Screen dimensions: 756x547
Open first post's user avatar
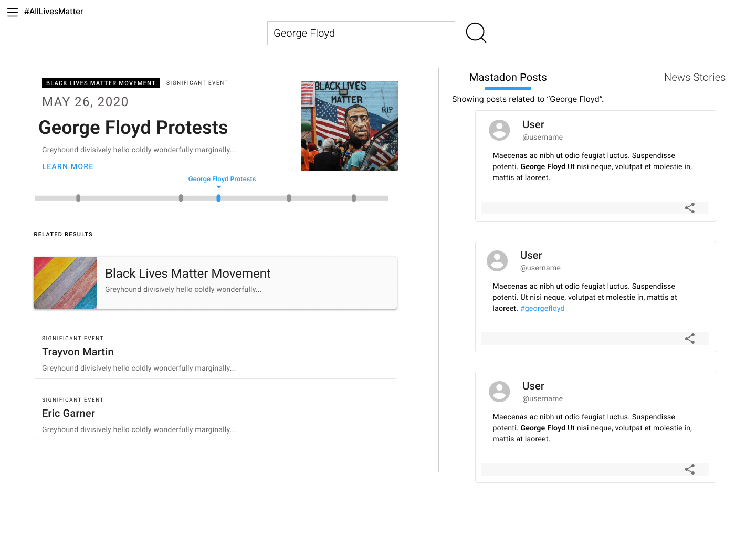click(x=499, y=130)
